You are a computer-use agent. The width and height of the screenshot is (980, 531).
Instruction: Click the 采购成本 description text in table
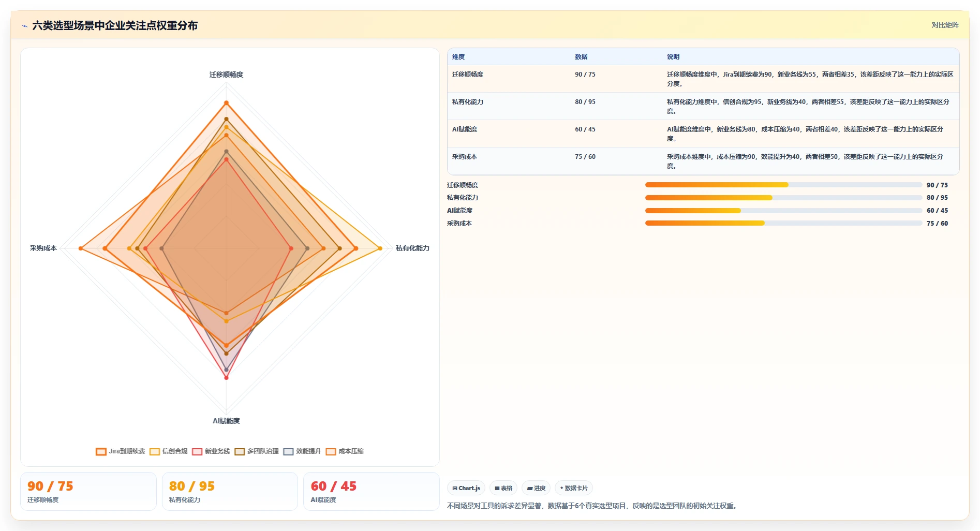[805, 161]
